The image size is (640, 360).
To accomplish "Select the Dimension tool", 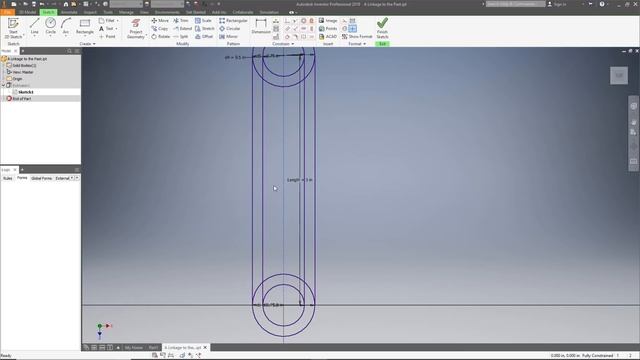I will point(260,27).
